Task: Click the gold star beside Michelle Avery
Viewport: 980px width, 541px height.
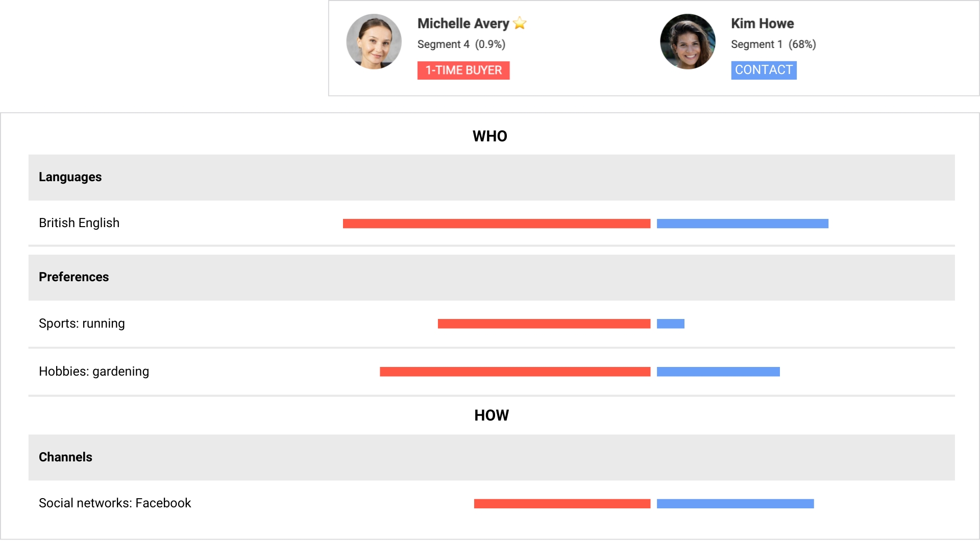Action: click(520, 23)
